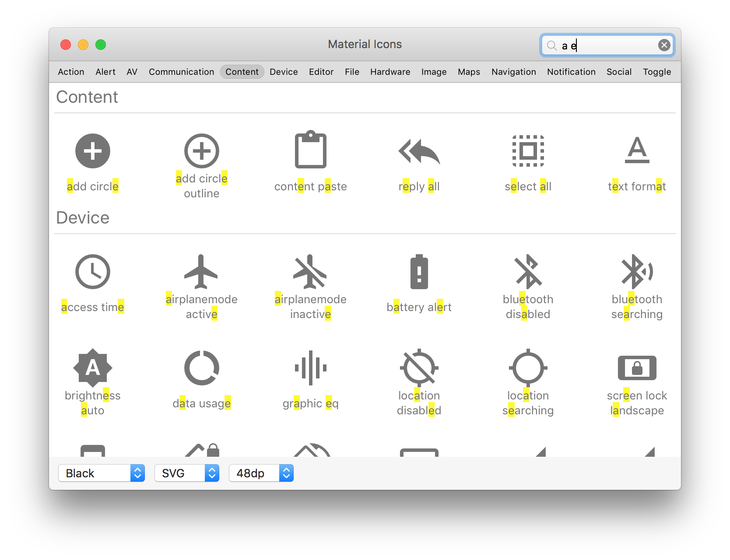Screen dimensions: 730x560
Task: Pick the content paste clipboard icon
Action: point(311,149)
